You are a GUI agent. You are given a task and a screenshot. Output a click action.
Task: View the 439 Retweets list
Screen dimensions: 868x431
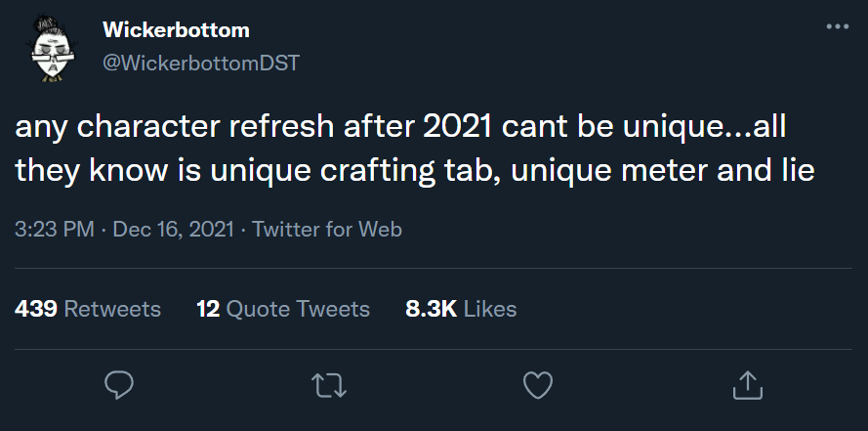pos(88,309)
